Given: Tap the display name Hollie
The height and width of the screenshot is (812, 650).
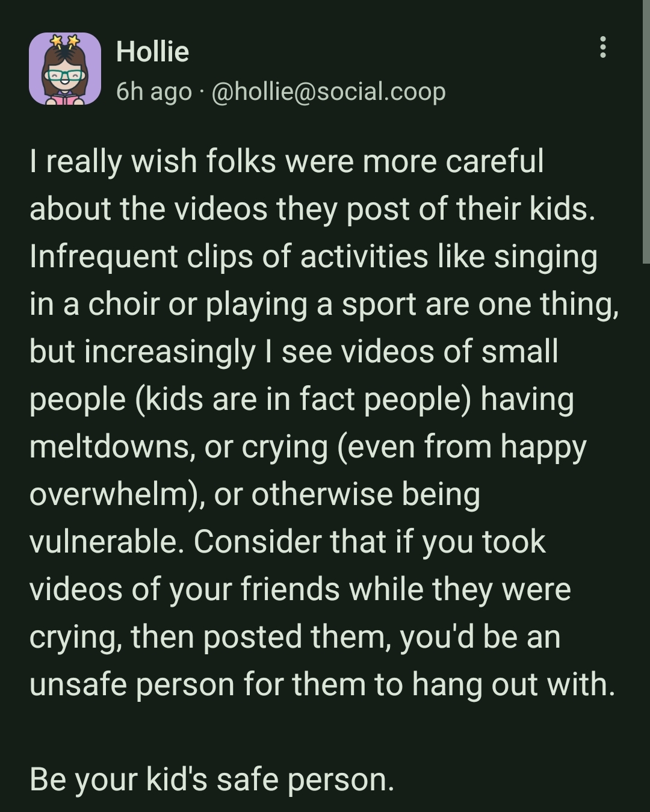Looking at the screenshot, I should point(152,52).
